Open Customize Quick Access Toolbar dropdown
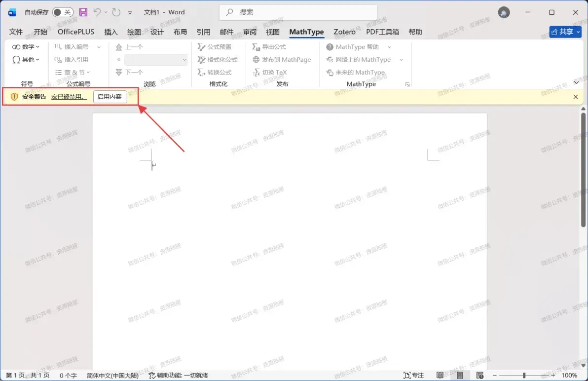Image resolution: width=588 pixels, height=381 pixels. [x=130, y=12]
